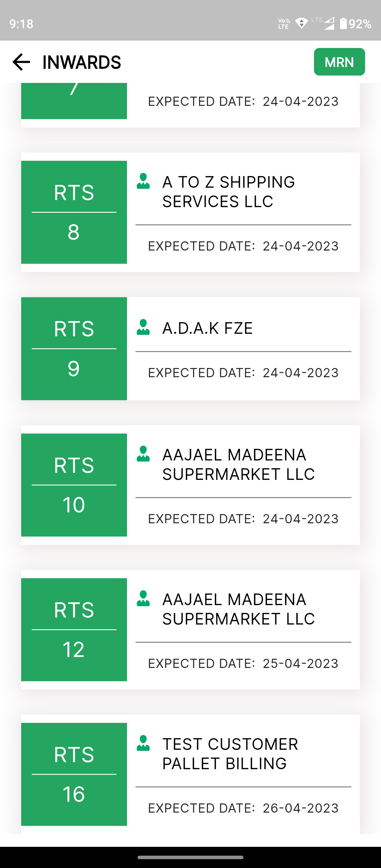Select the RTS 10 green tile
Viewport: 381px width, 868px height.
(x=74, y=485)
